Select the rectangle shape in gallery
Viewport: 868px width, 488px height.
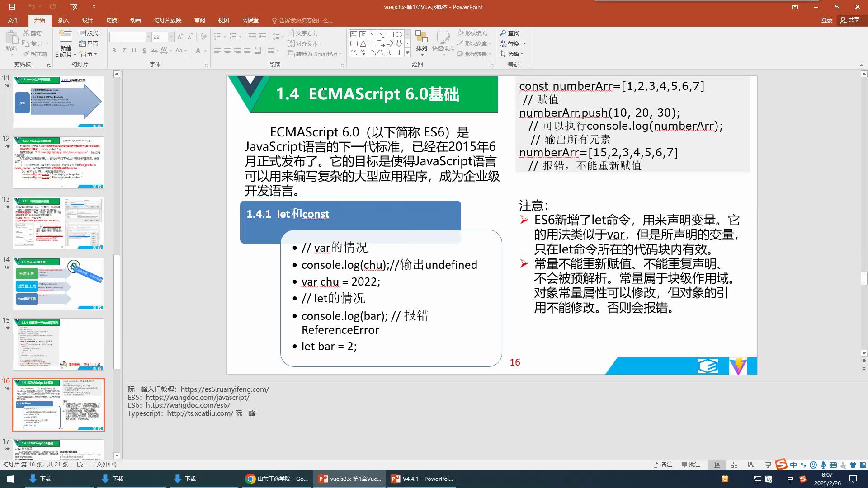click(390, 34)
